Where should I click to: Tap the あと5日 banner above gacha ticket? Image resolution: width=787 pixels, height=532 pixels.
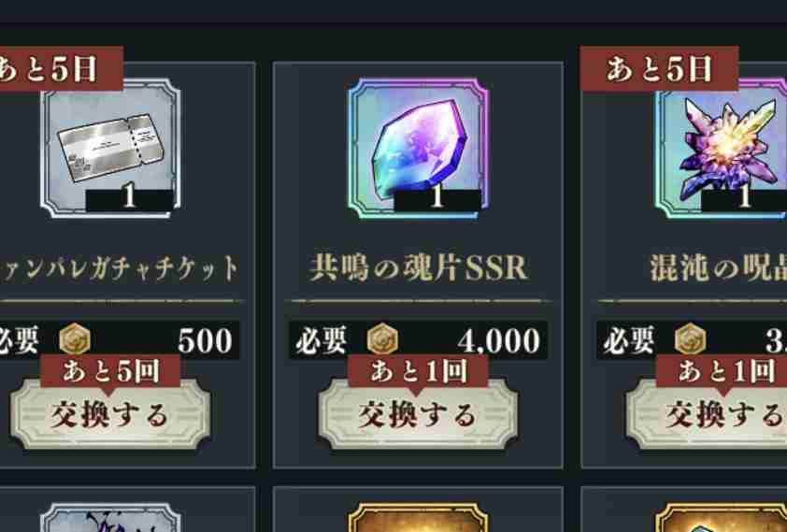pyautogui.click(x=62, y=69)
